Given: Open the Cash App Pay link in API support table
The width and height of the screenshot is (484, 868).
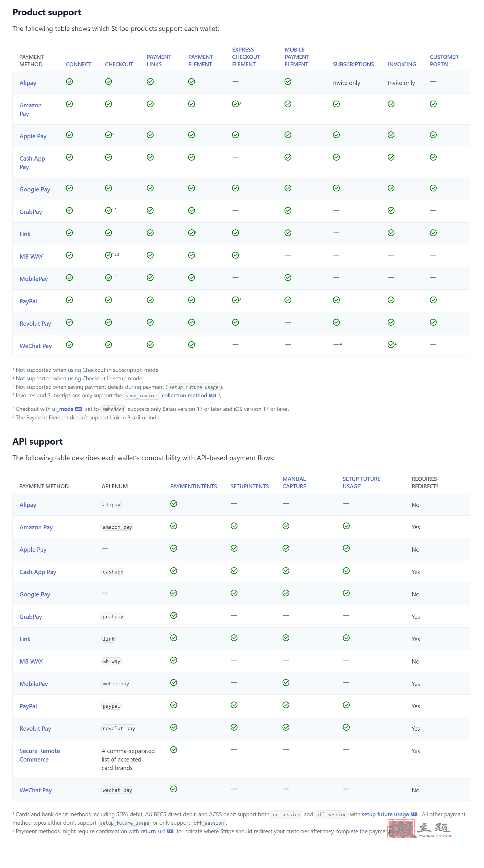Looking at the screenshot, I should tap(38, 572).
